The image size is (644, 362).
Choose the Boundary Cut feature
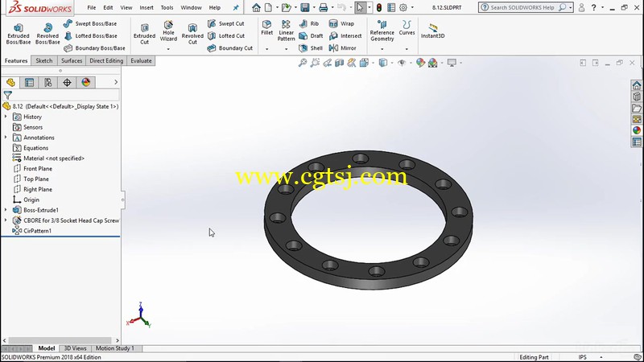point(230,48)
